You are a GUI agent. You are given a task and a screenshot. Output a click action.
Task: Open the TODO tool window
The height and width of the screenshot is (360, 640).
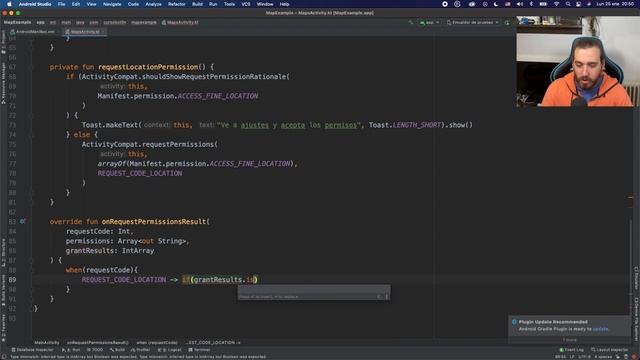tap(95, 350)
